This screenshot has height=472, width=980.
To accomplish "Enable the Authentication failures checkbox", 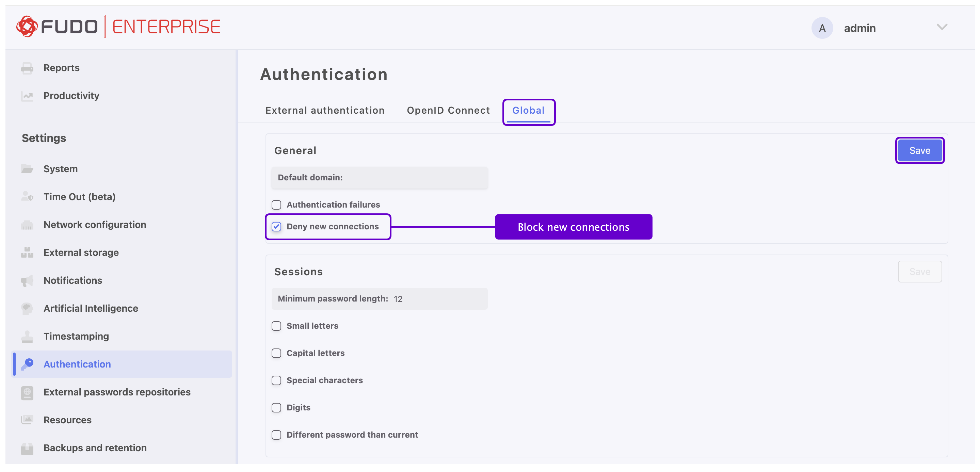I will tap(277, 205).
